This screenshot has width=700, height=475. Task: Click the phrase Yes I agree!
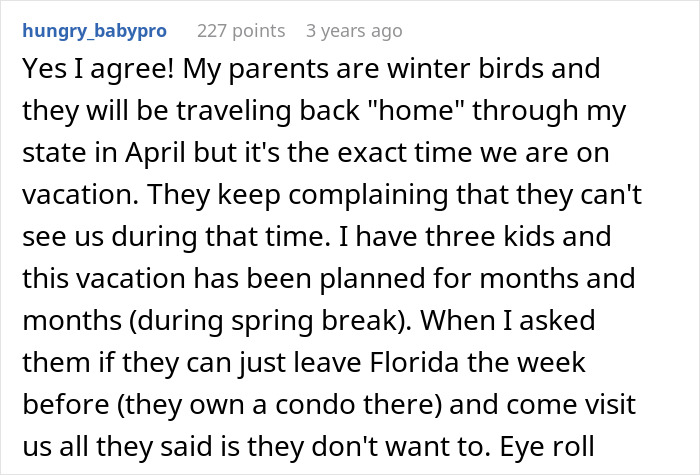point(98,70)
